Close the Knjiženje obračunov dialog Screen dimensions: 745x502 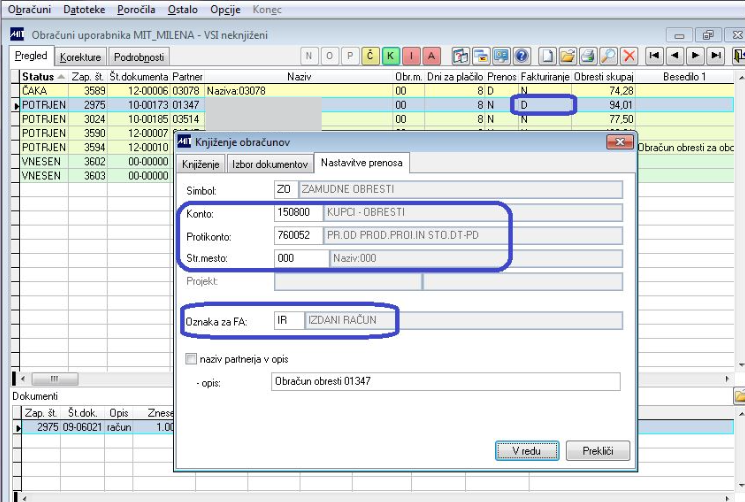[620, 142]
